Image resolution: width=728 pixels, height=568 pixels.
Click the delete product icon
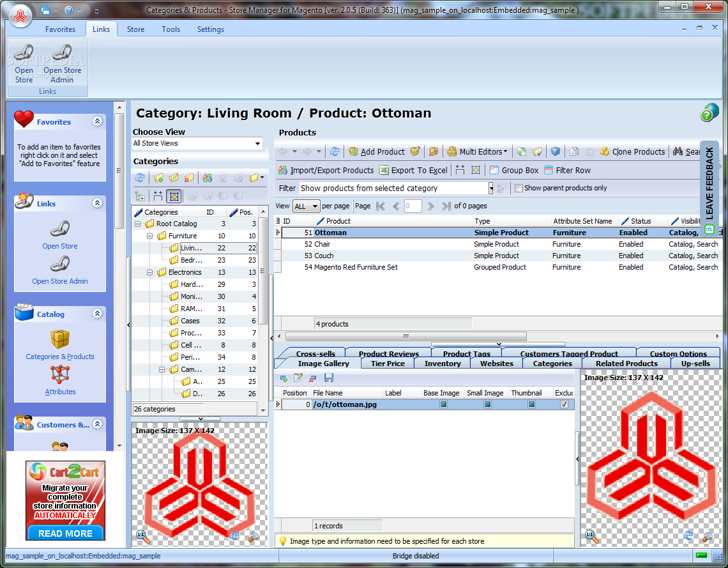tap(434, 151)
